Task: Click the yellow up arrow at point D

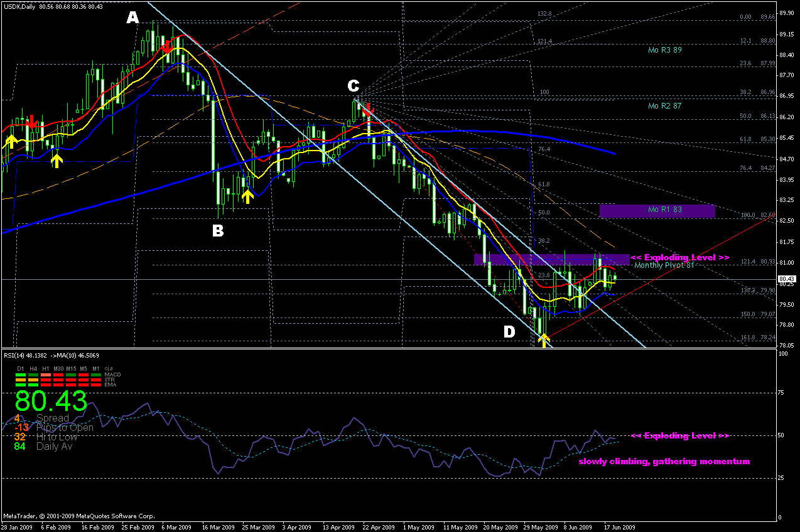Action: 544,339
